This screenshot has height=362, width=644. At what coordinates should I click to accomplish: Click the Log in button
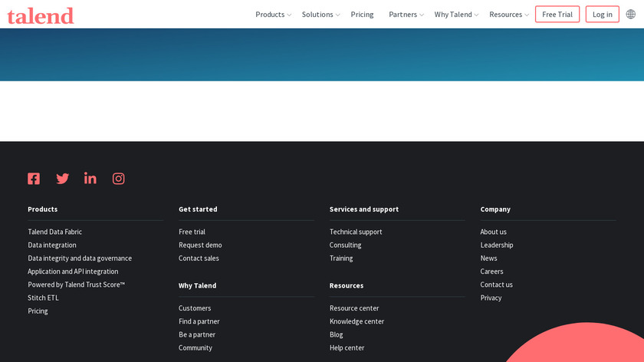tap(602, 15)
